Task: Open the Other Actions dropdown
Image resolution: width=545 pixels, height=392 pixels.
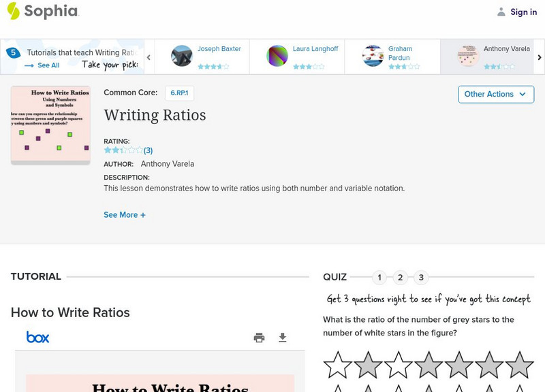Action: [x=496, y=94]
